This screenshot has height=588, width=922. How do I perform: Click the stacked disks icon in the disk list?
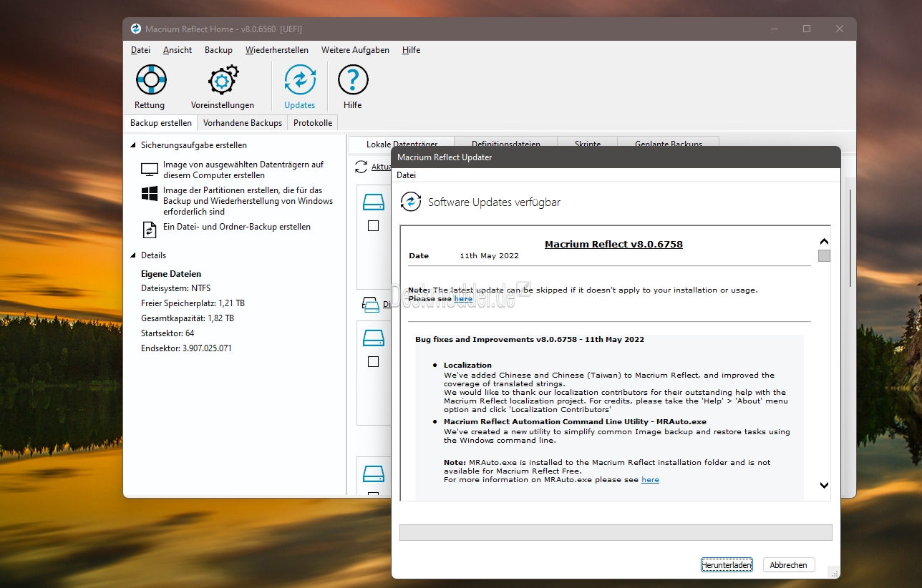[x=371, y=305]
